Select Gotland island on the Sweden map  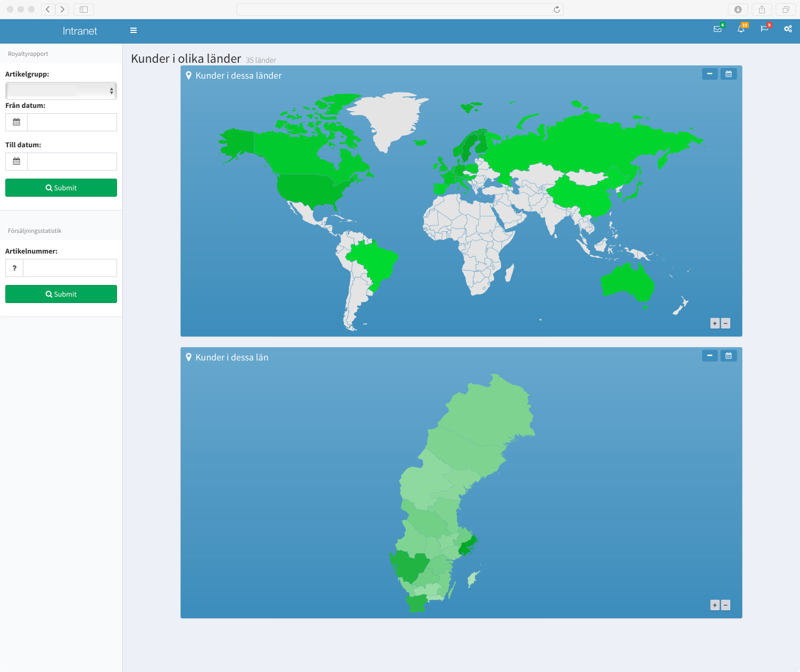pos(472,579)
